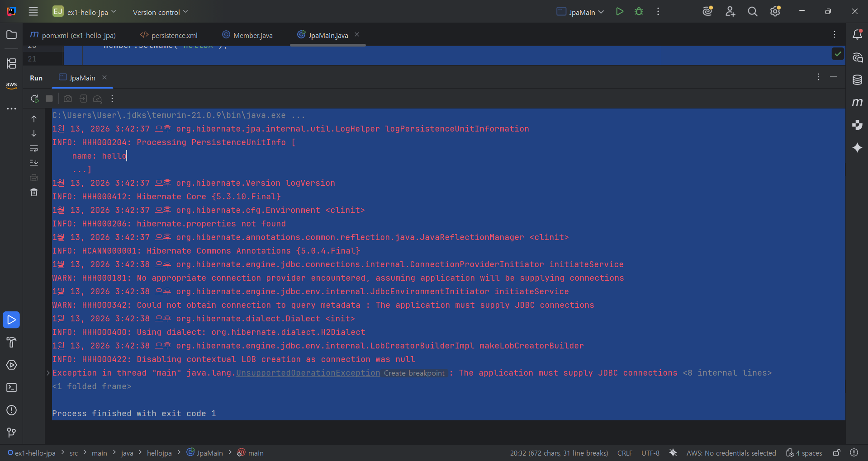Open the Maven tool window

[857, 103]
